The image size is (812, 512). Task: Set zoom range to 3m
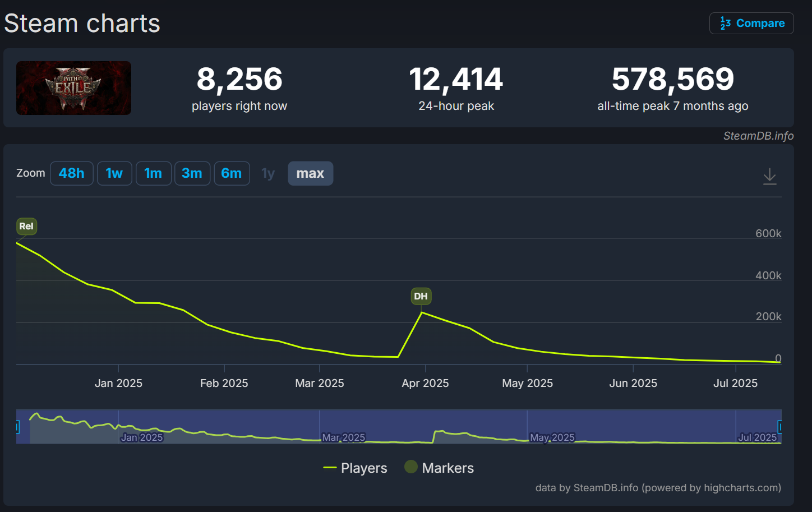coord(192,173)
